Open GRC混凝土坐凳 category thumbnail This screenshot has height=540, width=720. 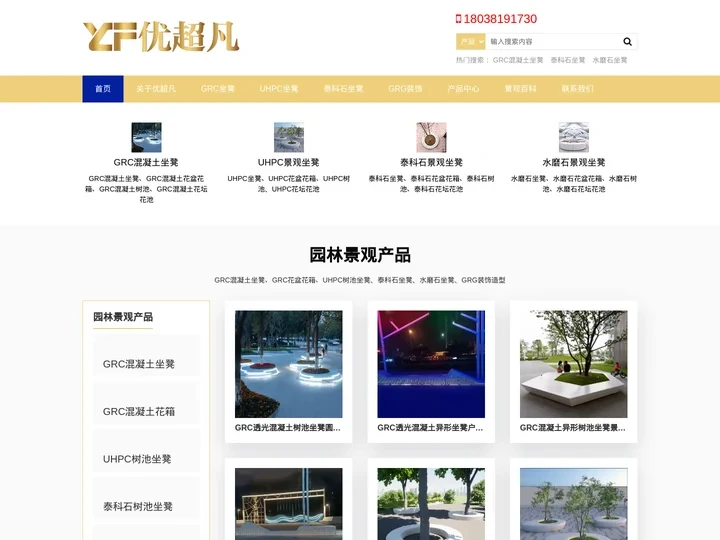pyautogui.click(x=146, y=137)
